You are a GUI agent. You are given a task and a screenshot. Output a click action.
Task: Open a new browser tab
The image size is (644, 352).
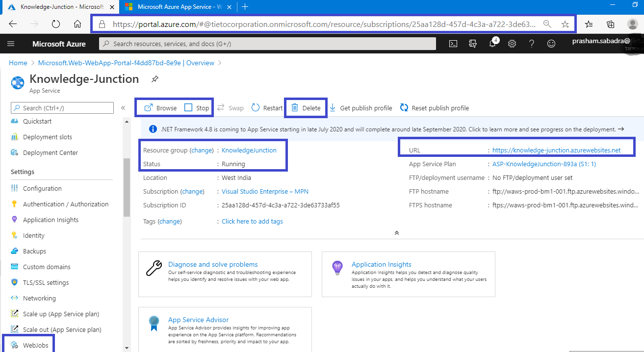245,7
